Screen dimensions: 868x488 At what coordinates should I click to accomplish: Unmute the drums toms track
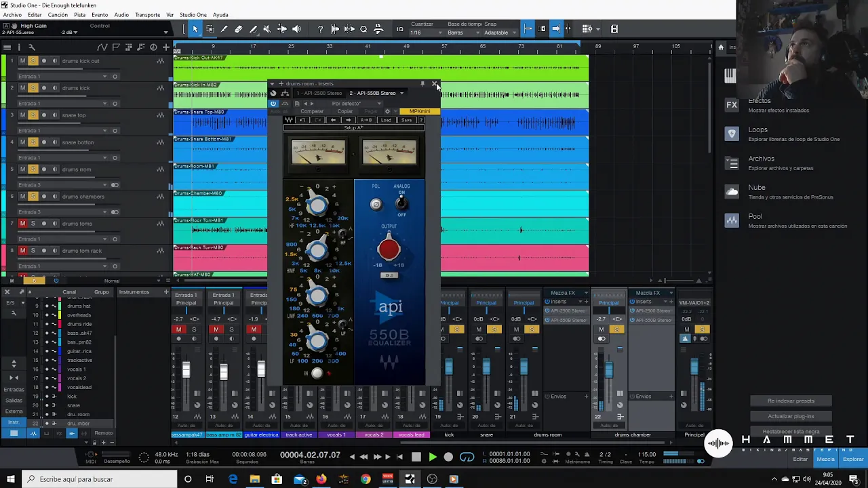pos(22,224)
